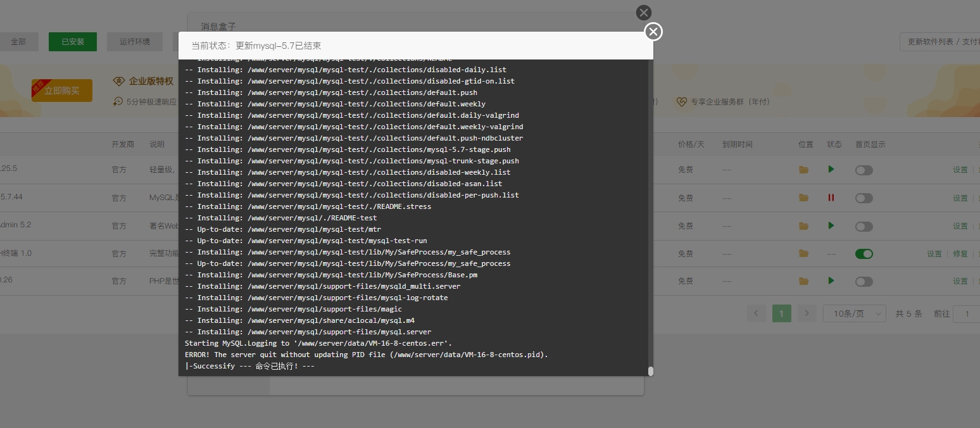
Task: Click 修复 for 终端 1.0
Action: (x=960, y=254)
